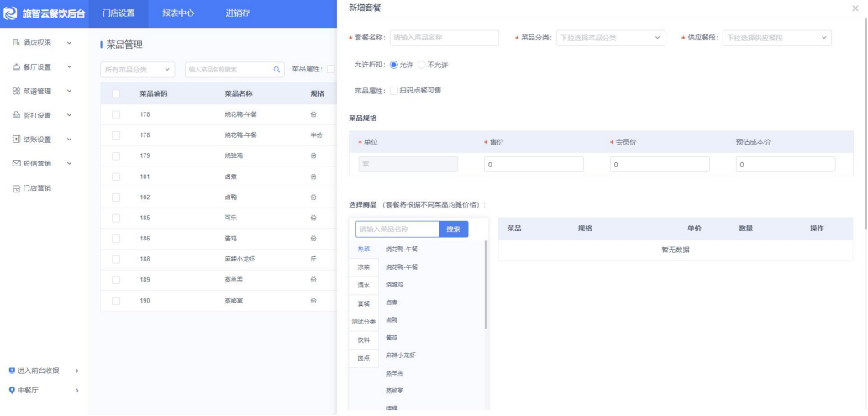Select the 酒水 category tab
868x416 pixels.
(x=364, y=286)
